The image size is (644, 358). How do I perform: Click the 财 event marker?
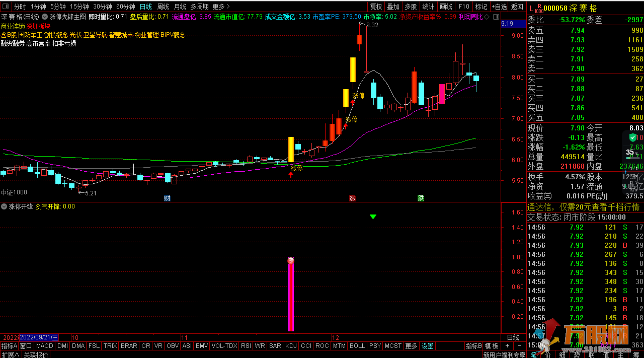pyautogui.click(x=167, y=198)
